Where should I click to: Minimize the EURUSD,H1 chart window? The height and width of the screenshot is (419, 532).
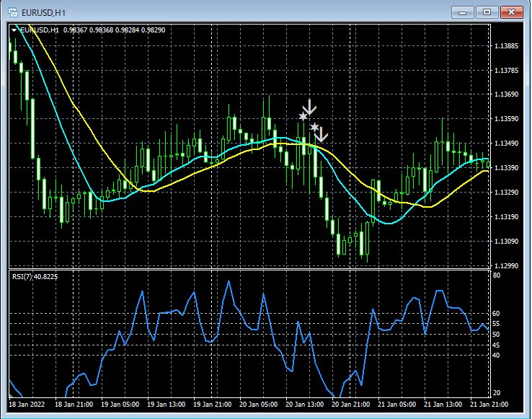(462, 12)
